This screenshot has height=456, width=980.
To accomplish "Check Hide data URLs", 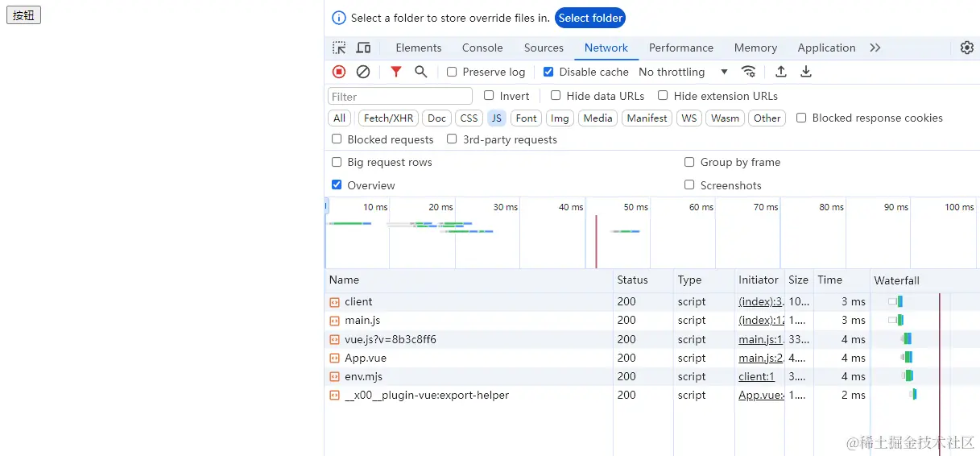I will (556, 95).
